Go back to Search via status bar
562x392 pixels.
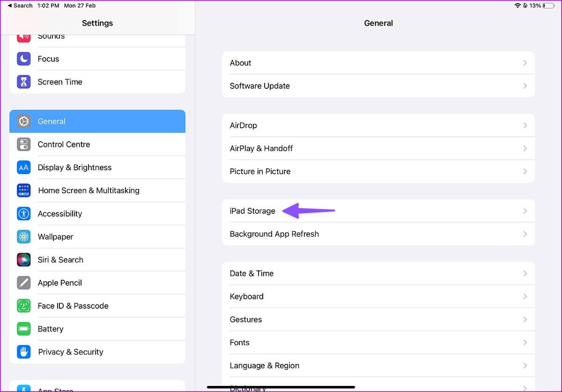click(x=20, y=6)
